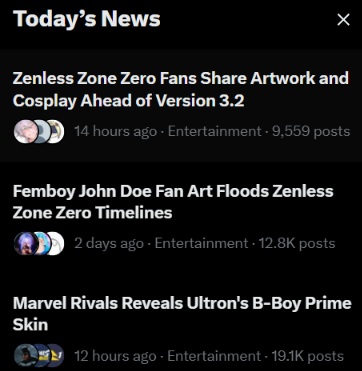
Task: Close the Today's News panel
Action: coord(343,20)
